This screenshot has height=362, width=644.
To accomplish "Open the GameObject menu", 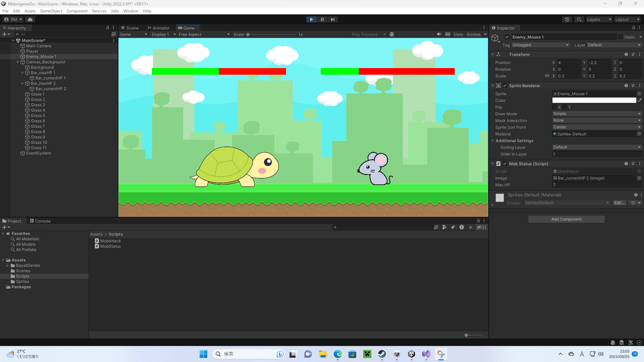I will (x=50, y=10).
